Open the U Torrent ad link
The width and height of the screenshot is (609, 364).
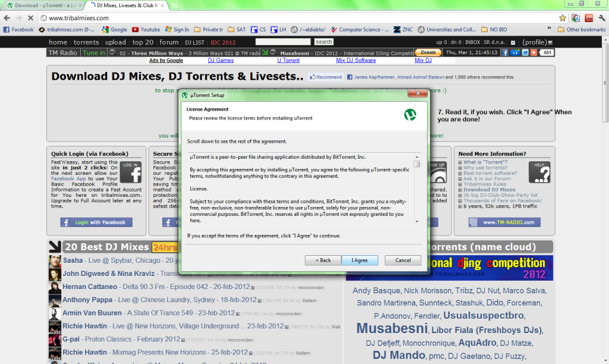(288, 60)
